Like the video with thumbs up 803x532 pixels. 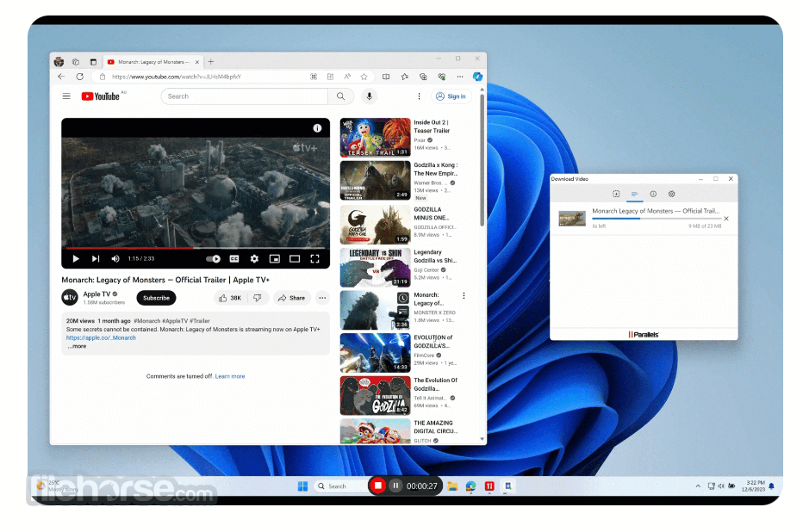click(x=230, y=298)
